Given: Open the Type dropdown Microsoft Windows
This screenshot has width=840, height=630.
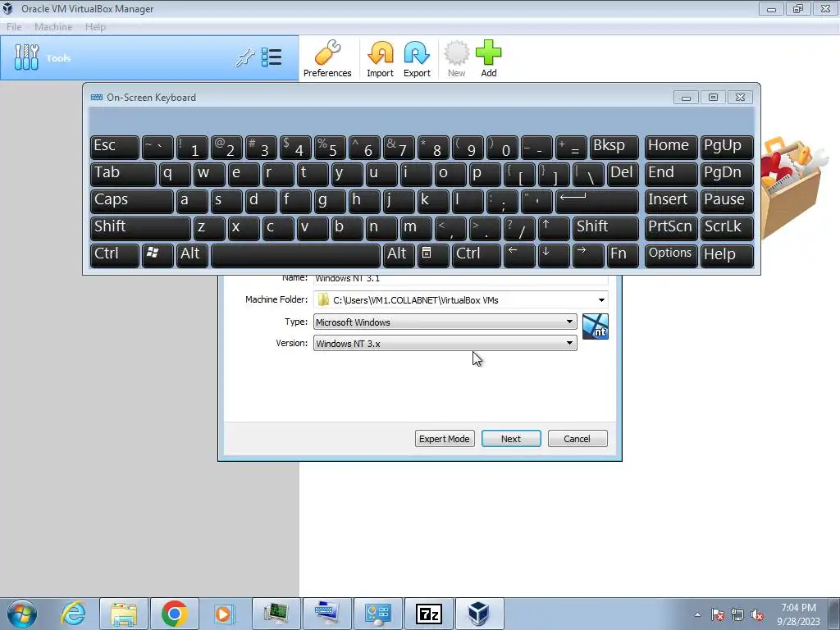Looking at the screenshot, I should pos(445,322).
